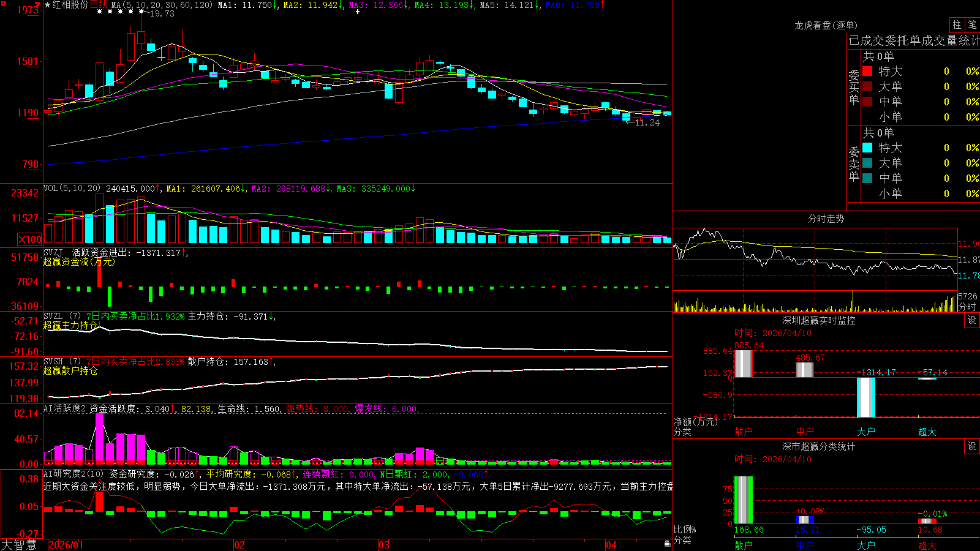Screen dimensions: 980x551
Task: Jump to month 04 on the time axis
Action: pos(611,545)
